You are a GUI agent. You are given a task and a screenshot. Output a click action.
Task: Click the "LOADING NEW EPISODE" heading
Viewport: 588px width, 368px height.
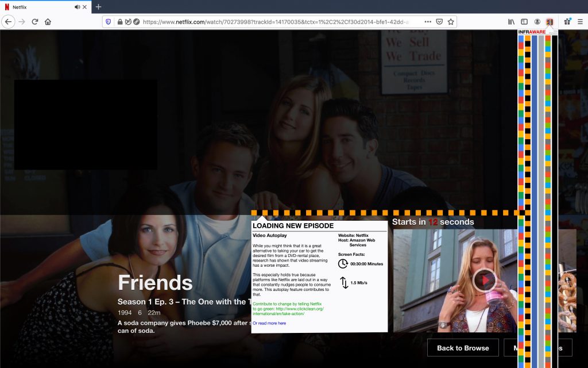point(293,225)
